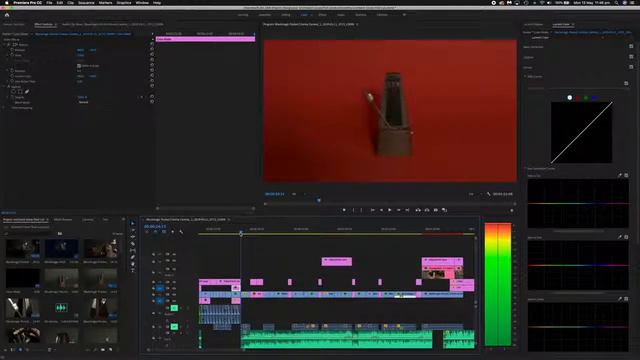Collapse the Hue Saturation Curves section
Viewport: 640px width, 360px height.
[525, 169]
